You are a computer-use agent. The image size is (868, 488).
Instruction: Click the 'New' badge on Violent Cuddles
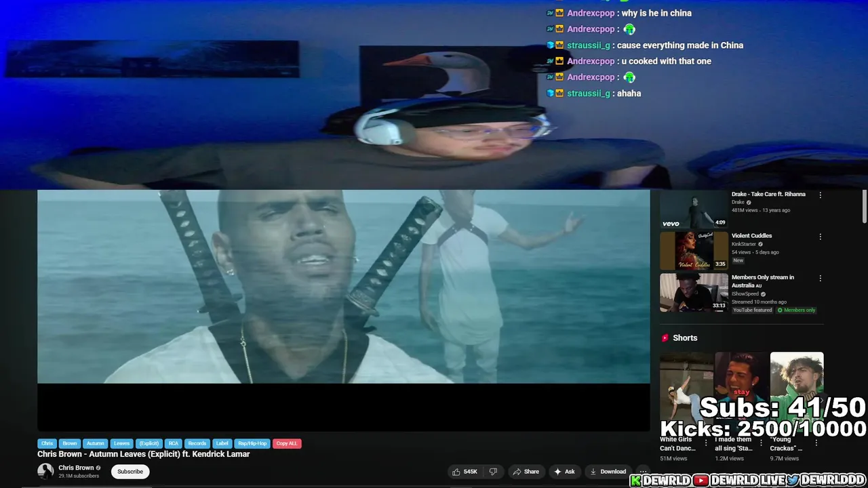click(738, 260)
